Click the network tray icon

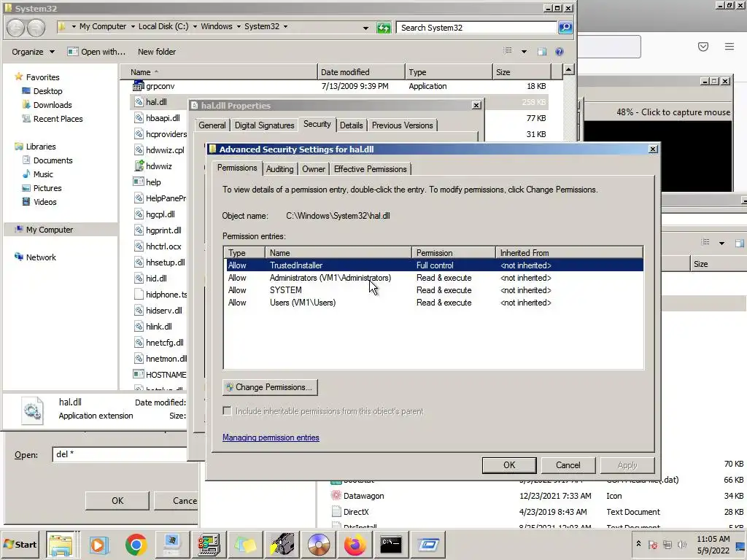tap(667, 545)
